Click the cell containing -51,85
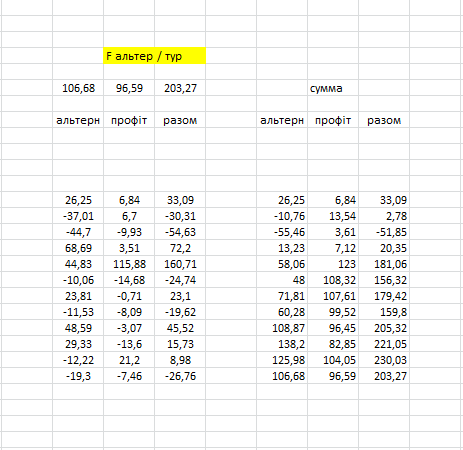The height and width of the screenshot is (450, 463). click(384, 232)
